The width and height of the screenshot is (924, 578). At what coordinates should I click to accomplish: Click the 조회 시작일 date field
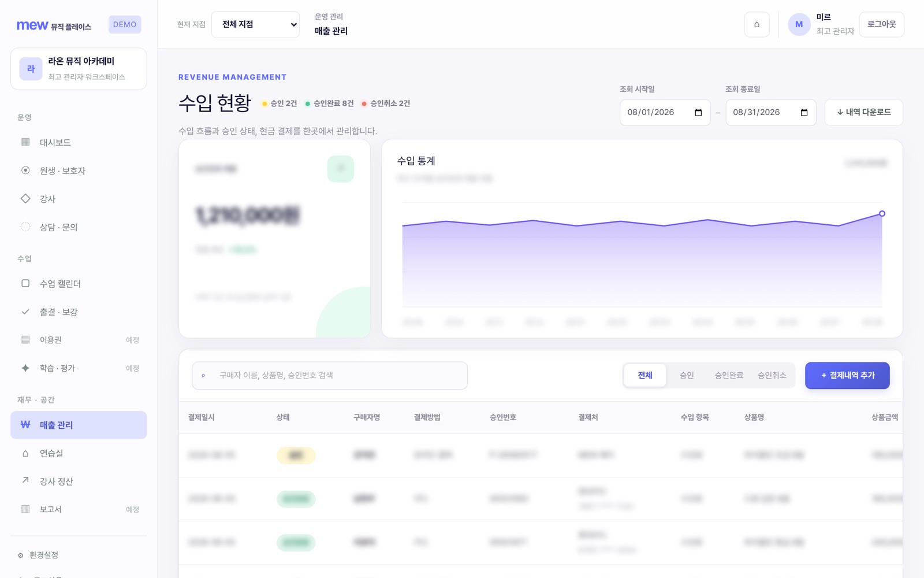665,112
